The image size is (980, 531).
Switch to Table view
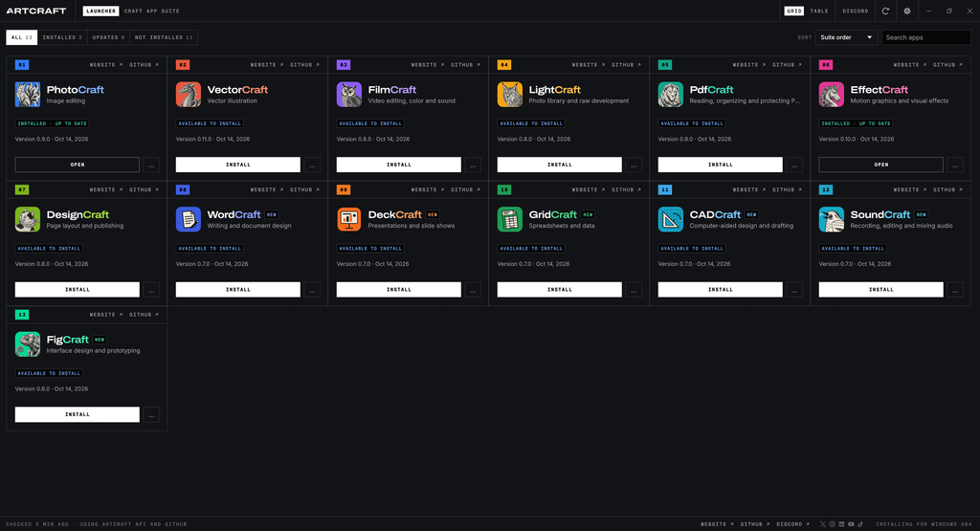pyautogui.click(x=819, y=11)
